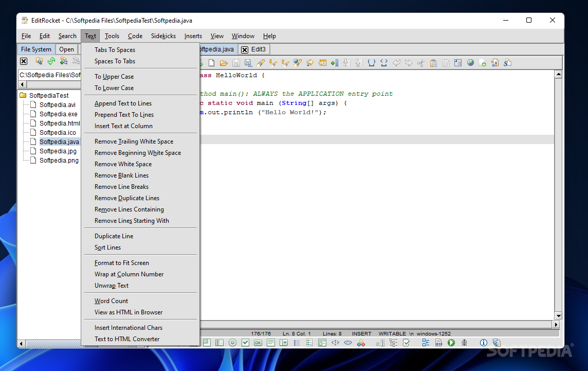Click the Go To Line arrow icon

pos(310,63)
